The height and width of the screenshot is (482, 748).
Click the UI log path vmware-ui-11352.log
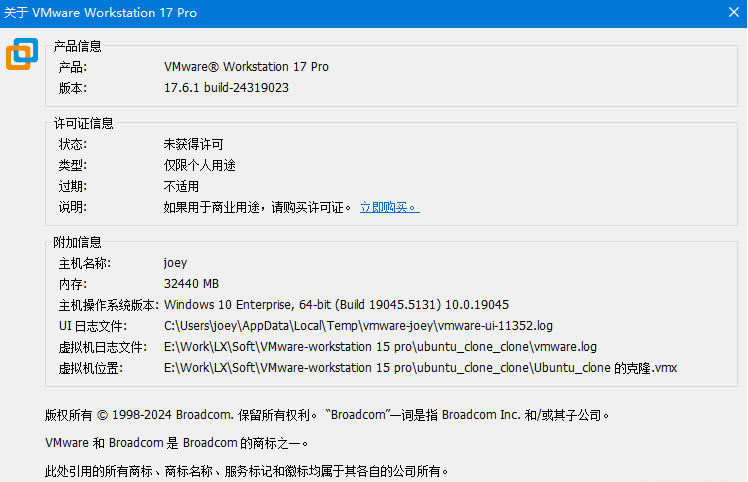358,326
